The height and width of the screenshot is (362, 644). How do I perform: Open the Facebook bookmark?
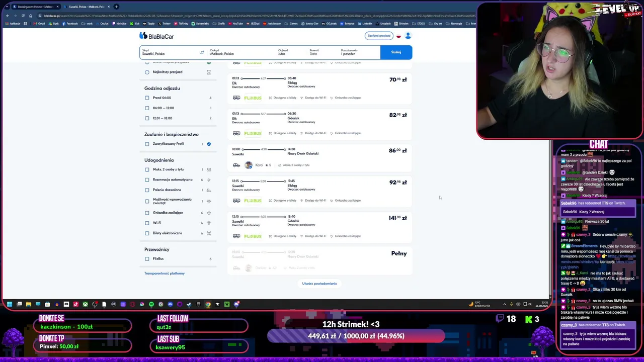pyautogui.click(x=70, y=24)
